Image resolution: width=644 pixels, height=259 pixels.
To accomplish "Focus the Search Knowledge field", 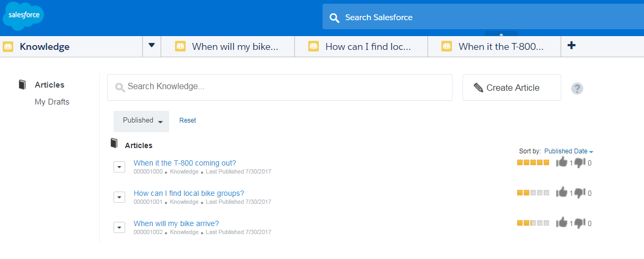I will tap(280, 88).
